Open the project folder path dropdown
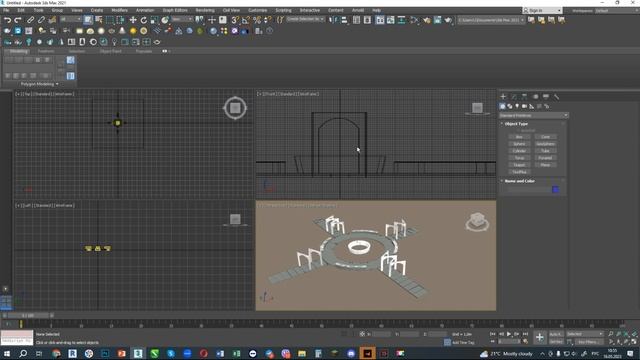 pos(491,20)
